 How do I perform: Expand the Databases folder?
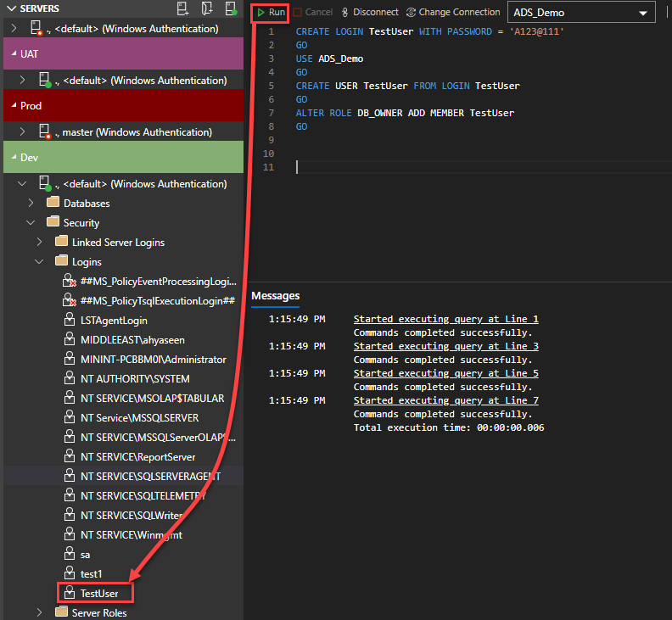click(x=31, y=204)
